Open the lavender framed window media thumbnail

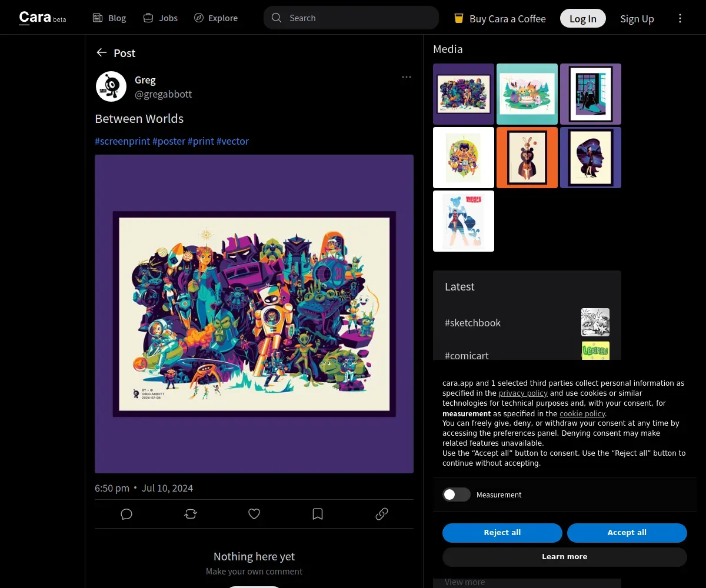(591, 94)
